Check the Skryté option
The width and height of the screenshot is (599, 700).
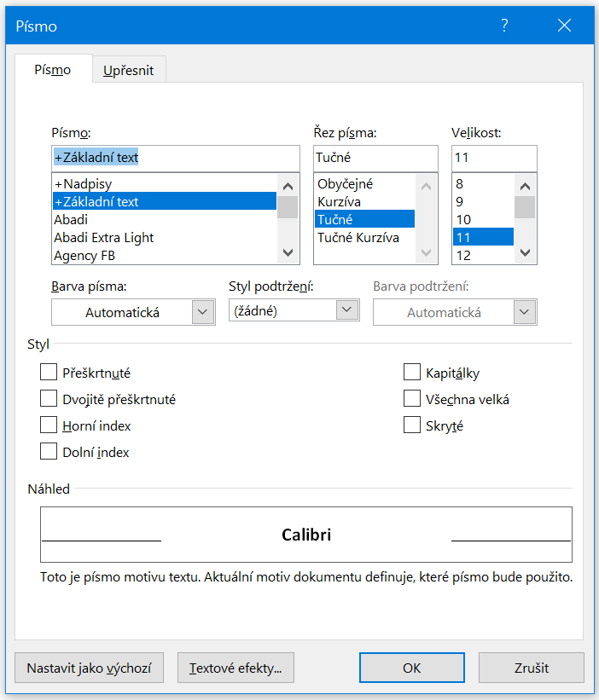[x=412, y=425]
